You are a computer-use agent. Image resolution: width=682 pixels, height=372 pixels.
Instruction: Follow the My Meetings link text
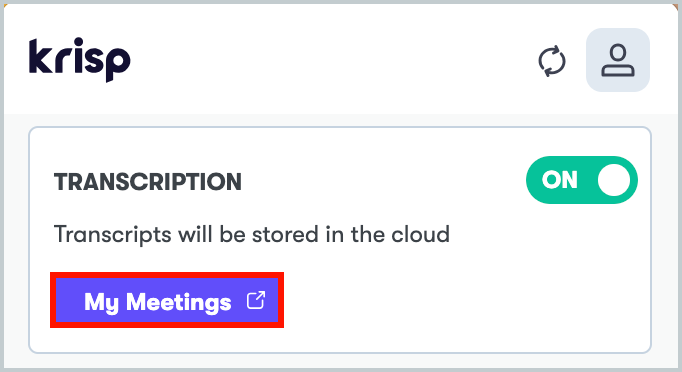tap(157, 302)
